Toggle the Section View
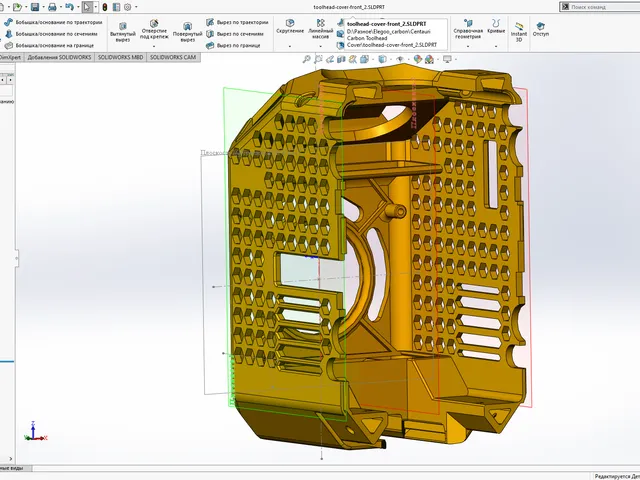 (x=341, y=59)
